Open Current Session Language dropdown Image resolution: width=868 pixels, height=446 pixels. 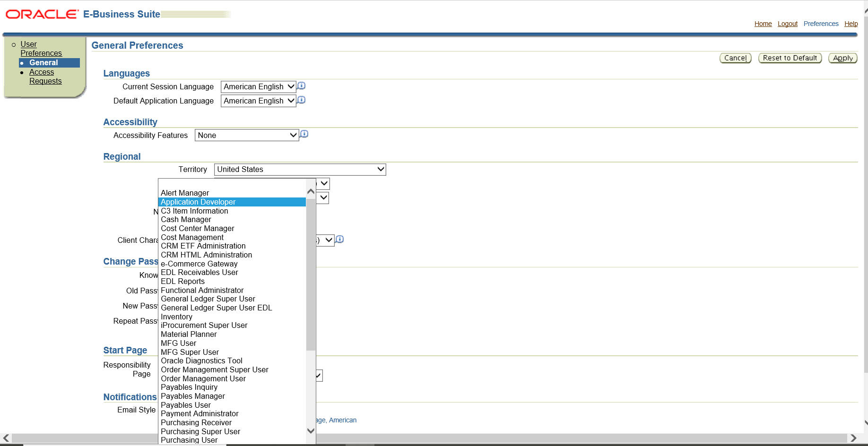pyautogui.click(x=258, y=87)
